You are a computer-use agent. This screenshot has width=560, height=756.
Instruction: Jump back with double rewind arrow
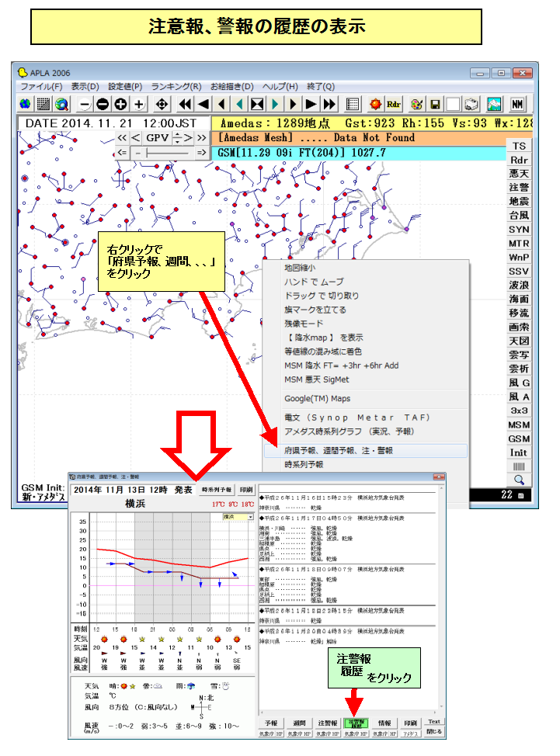point(185,104)
